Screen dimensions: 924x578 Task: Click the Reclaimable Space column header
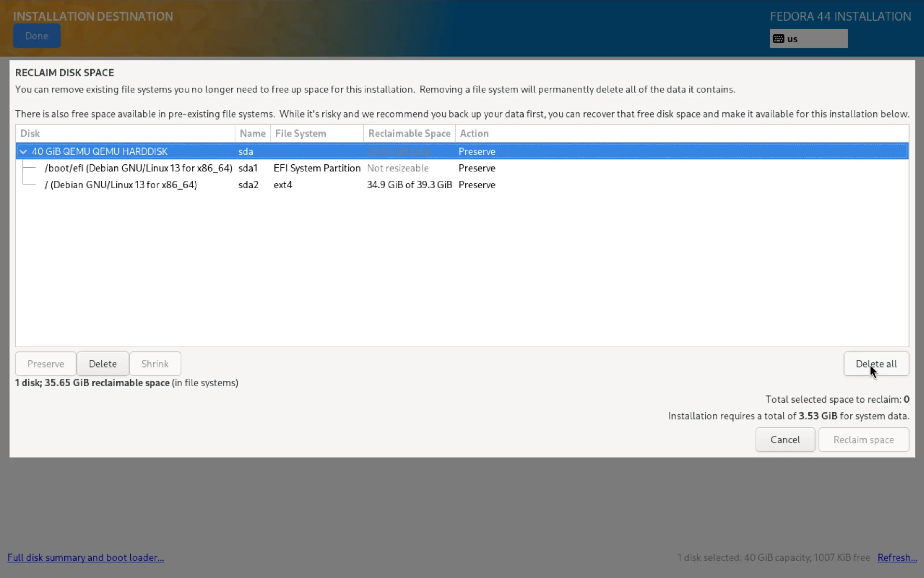pyautogui.click(x=409, y=134)
